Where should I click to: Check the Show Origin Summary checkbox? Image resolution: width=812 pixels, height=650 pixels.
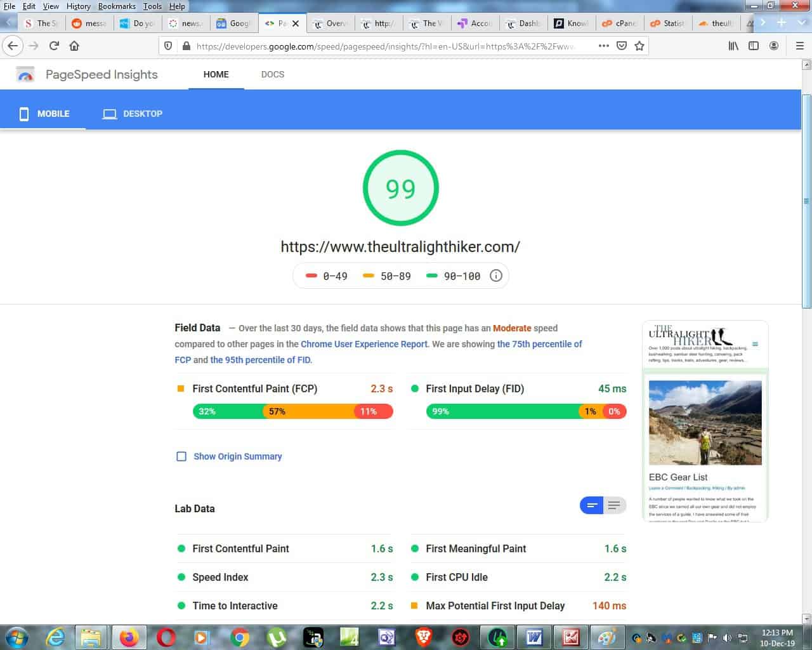pos(181,456)
